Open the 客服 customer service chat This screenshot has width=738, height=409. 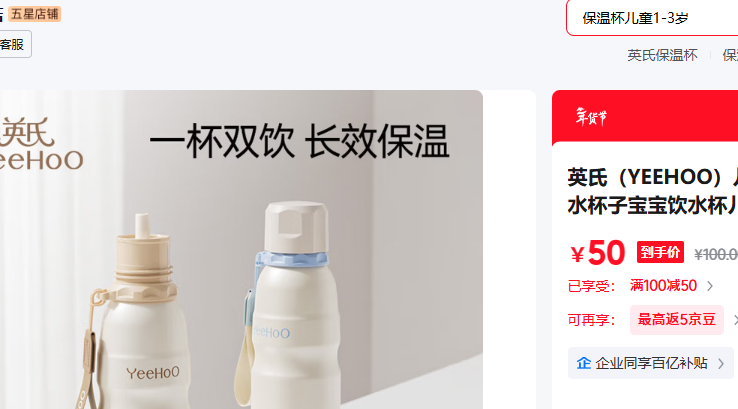click(x=13, y=44)
